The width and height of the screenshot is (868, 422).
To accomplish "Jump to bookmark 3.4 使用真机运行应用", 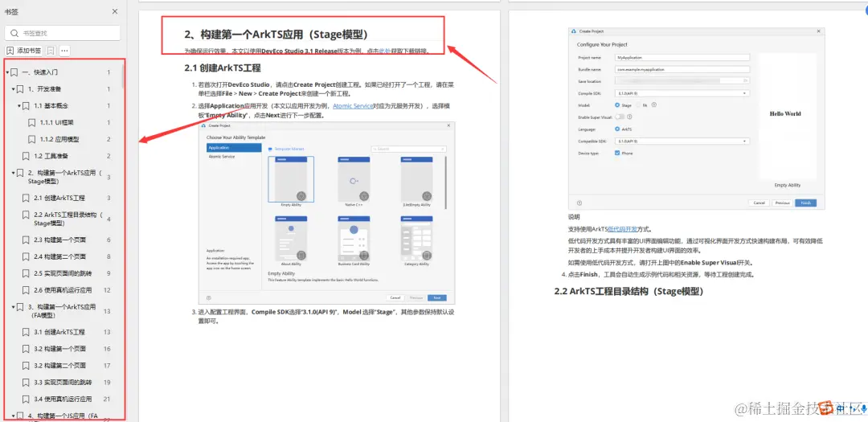I will 63,399.
